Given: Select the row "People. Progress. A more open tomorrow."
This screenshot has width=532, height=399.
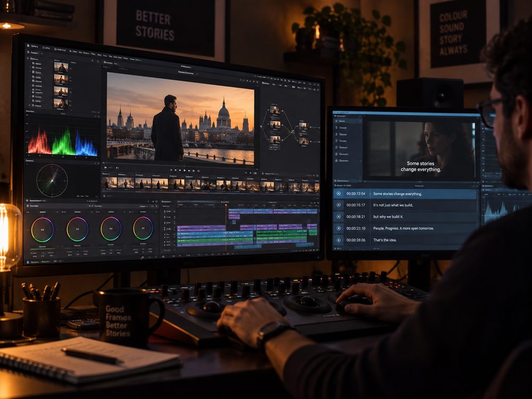Looking at the screenshot, I should [x=403, y=228].
